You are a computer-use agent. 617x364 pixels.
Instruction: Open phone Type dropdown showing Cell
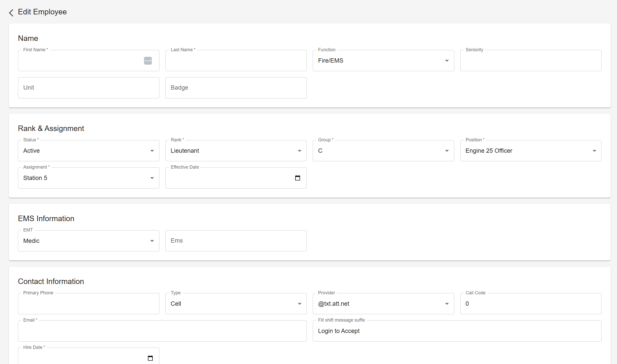coord(299,304)
